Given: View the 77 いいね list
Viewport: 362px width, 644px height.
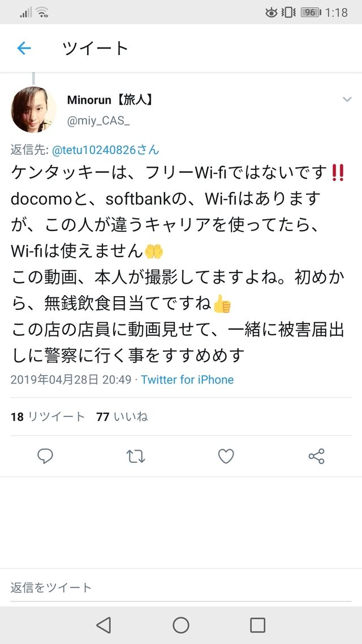Looking at the screenshot, I should [122, 417].
